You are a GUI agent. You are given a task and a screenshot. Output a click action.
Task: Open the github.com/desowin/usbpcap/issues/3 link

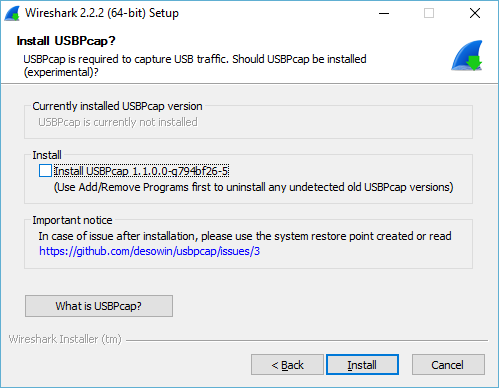tap(149, 251)
